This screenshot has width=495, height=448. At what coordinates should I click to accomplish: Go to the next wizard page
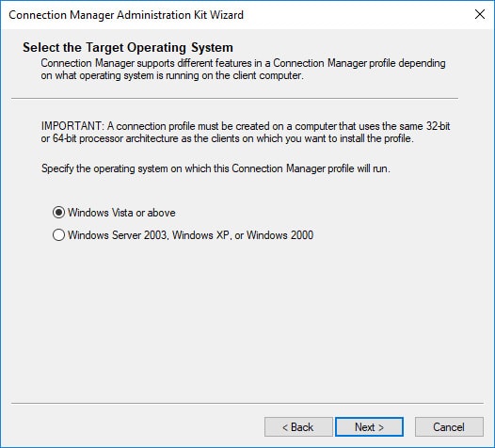pos(369,427)
